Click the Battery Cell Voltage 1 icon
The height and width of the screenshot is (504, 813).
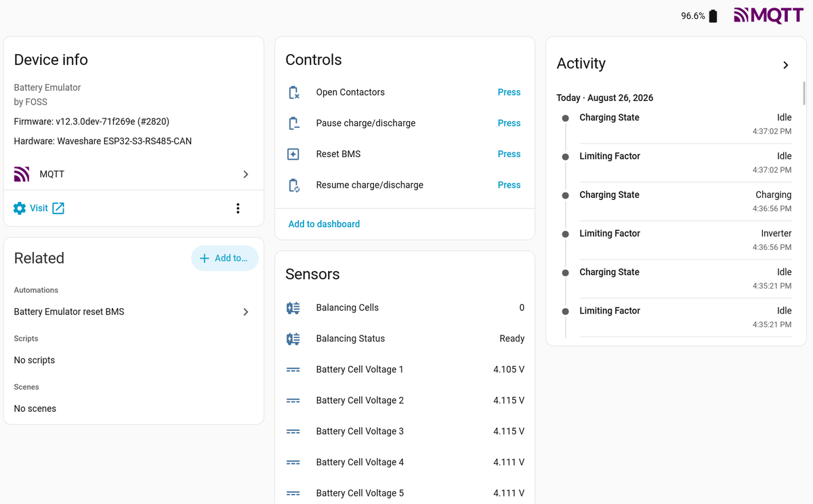pos(293,370)
